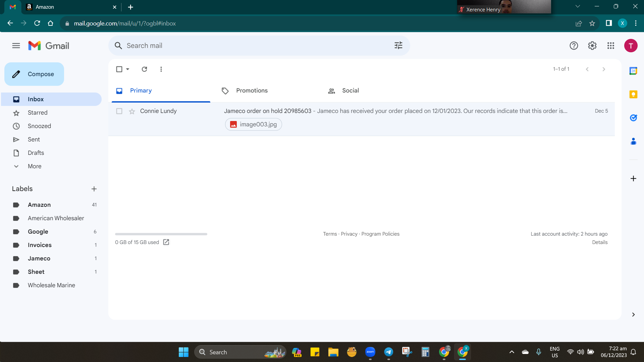Open Google Keep side panel
Screen dimensions: 644x362
(x=633, y=94)
